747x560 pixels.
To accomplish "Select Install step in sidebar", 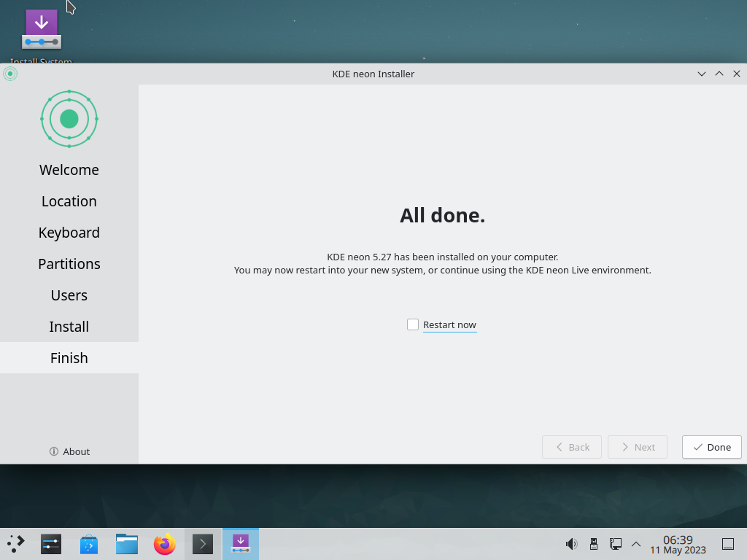I will [69, 327].
